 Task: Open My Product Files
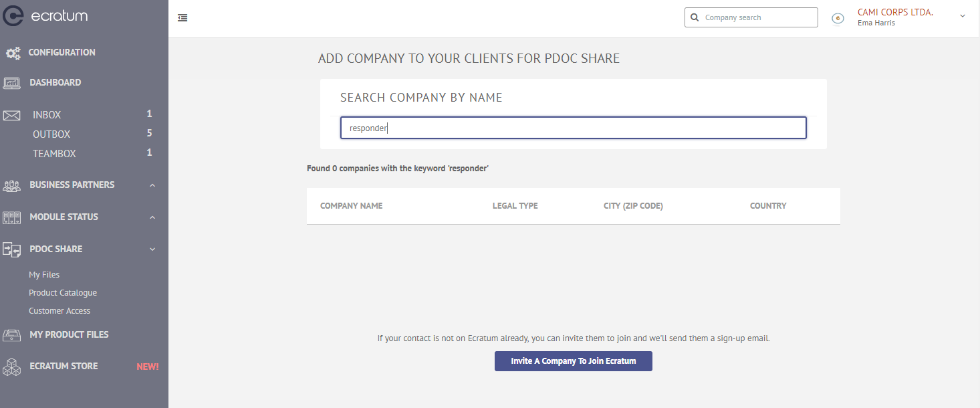pos(69,334)
